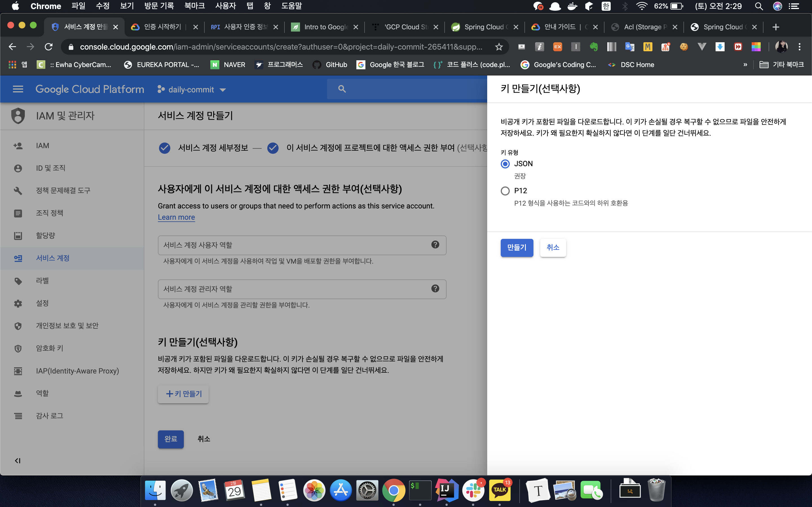Viewport: 812px width, 507px height.
Task: Bookmark this page with star icon
Action: [x=499, y=47]
